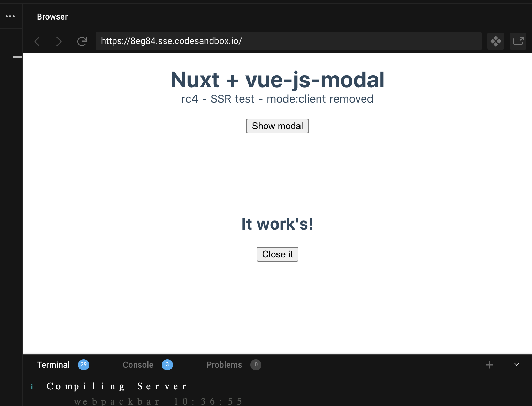Add a new terminal with plus icon

point(489,365)
